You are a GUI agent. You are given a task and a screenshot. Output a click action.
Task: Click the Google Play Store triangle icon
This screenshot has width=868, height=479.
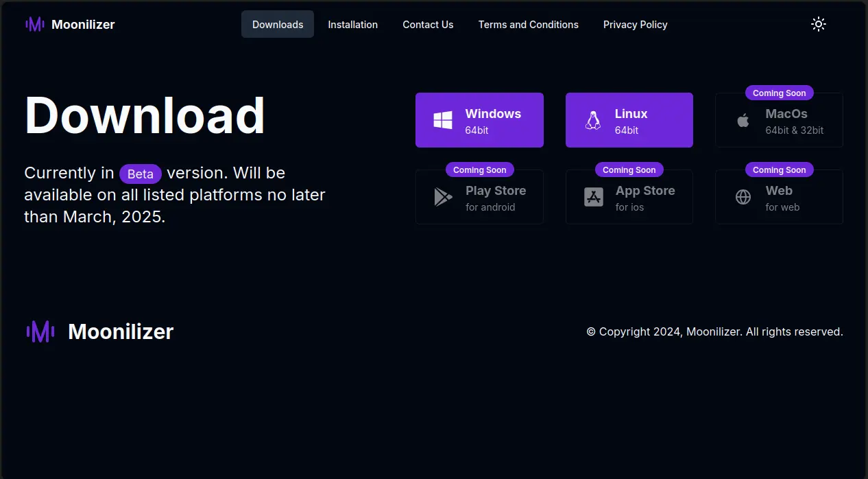[443, 198]
